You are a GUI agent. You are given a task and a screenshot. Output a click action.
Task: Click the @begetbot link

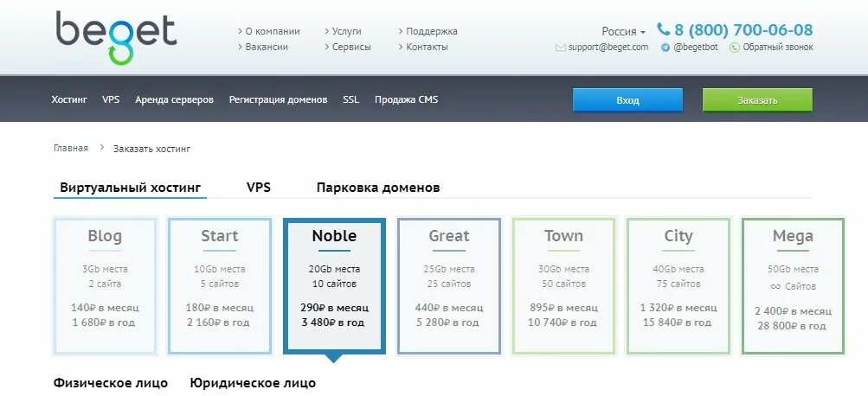(696, 47)
